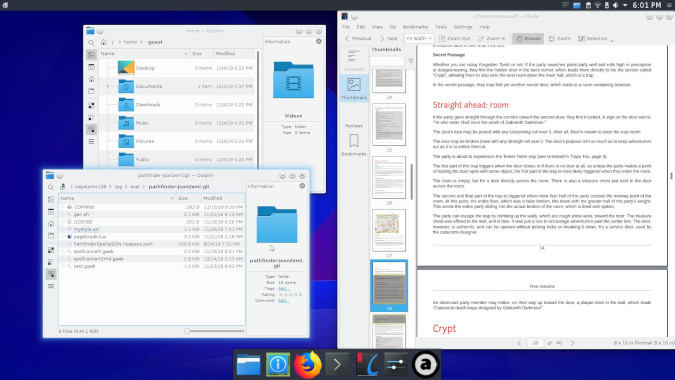This screenshot has width=675, height=380.
Task: Open Bookmarks panel in Okular sidebar
Action: pyautogui.click(x=354, y=145)
